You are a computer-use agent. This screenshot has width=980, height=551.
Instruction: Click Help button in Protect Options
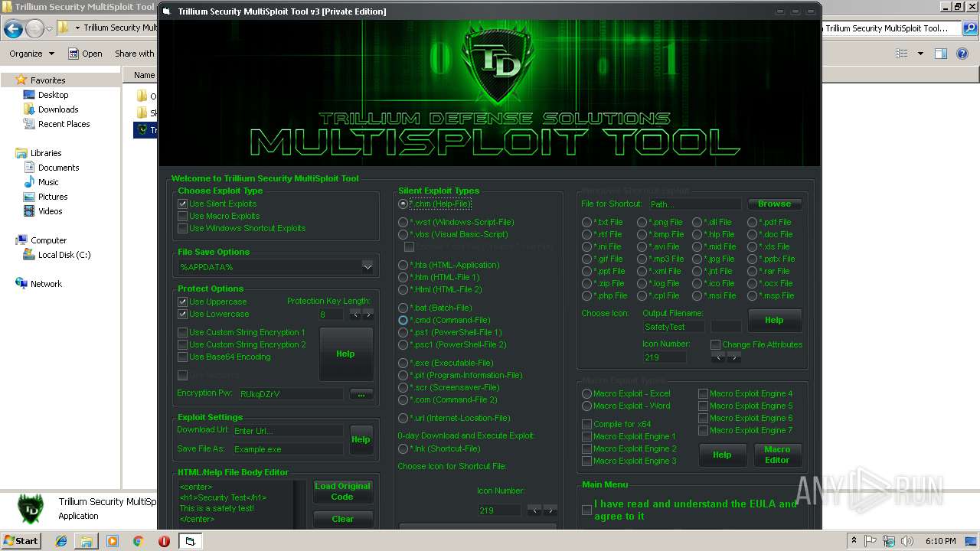pos(345,354)
